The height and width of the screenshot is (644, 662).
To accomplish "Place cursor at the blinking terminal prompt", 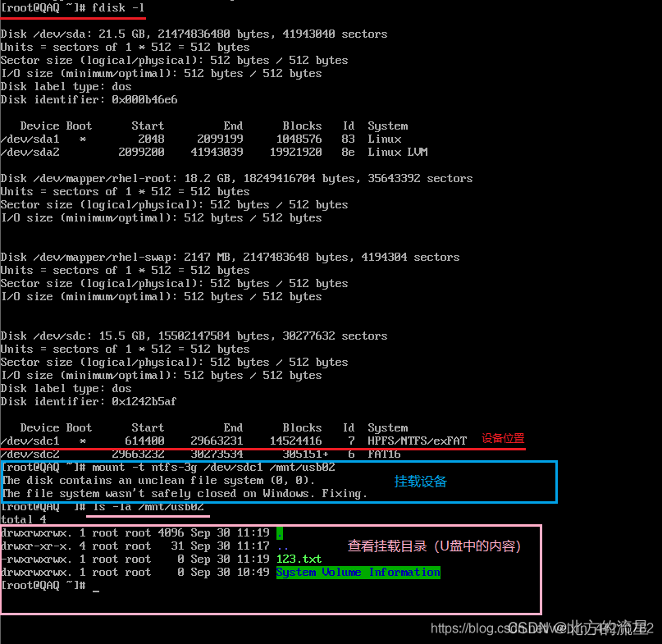I will click(95, 588).
